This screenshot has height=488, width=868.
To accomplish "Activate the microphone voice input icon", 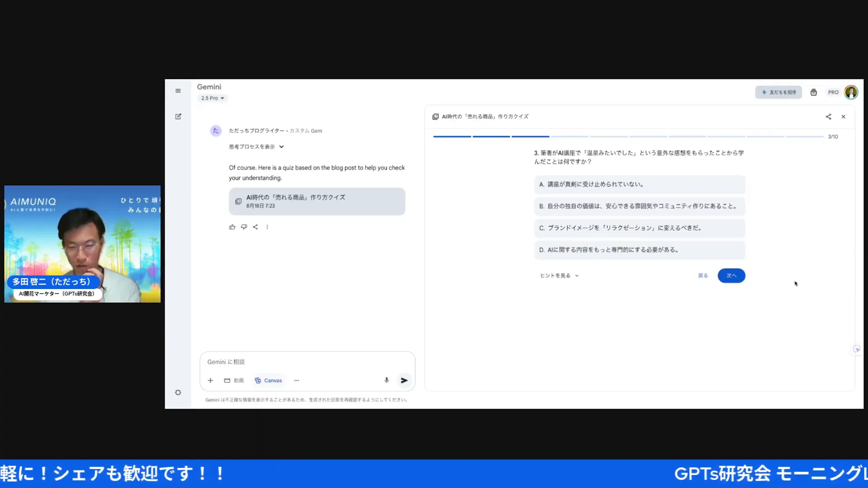I will [387, 380].
